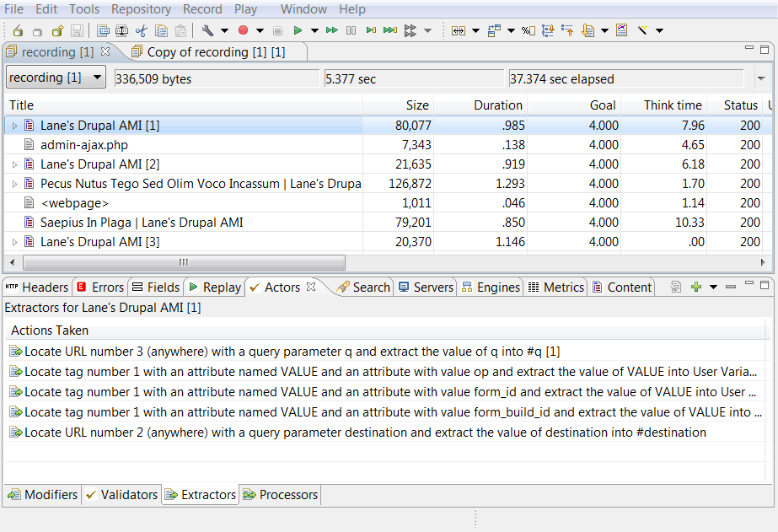
Task: Click the open repository icon in toolbar
Action: pyautogui.click(x=18, y=30)
